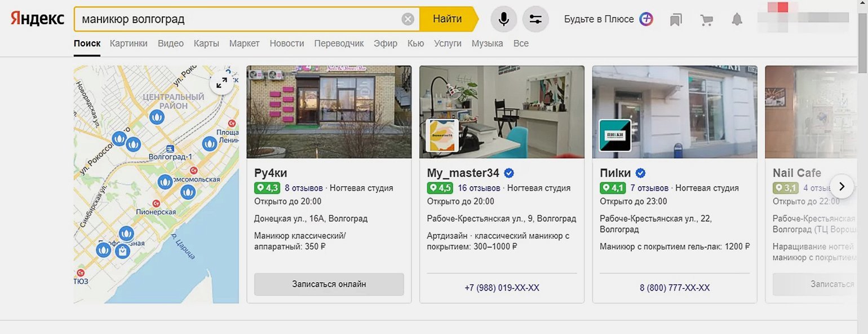
Task: Open the My_master34 salon interior photo
Action: click(x=502, y=112)
